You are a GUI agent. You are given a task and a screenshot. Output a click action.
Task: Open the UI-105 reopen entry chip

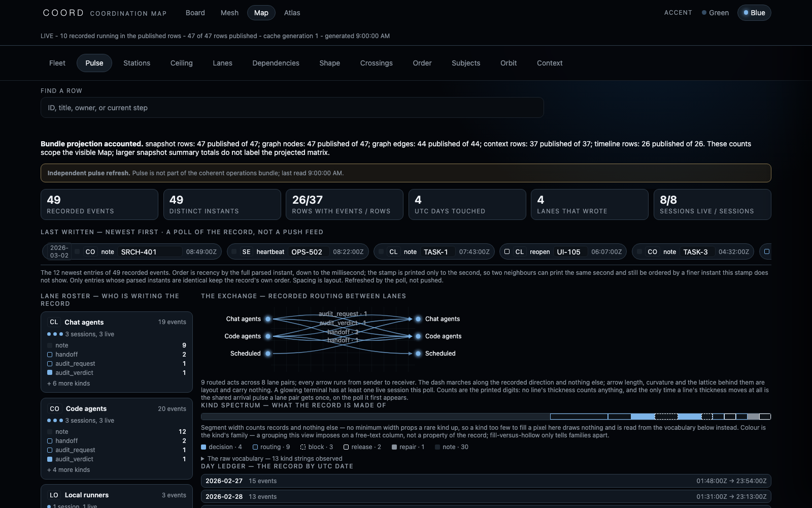[563, 252]
